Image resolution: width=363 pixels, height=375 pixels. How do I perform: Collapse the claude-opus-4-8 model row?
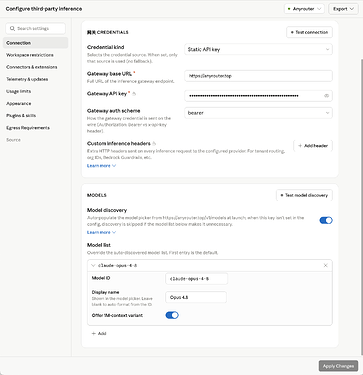click(x=93, y=266)
